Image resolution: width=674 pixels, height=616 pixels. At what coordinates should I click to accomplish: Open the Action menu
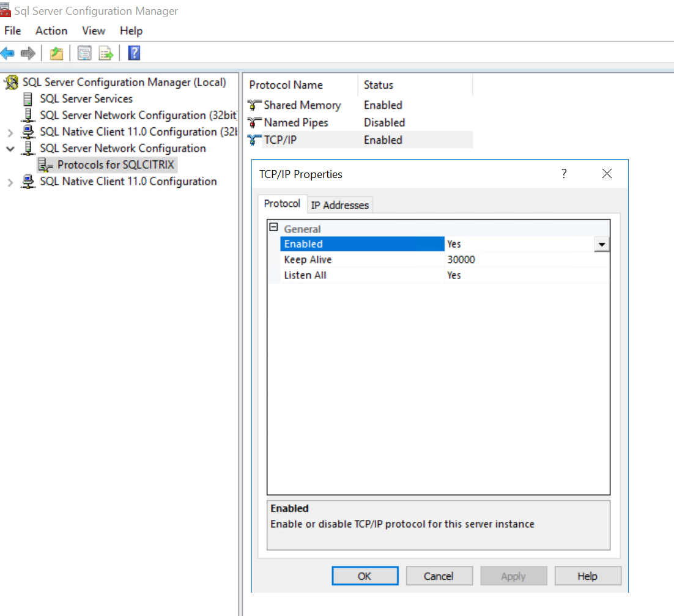(51, 31)
